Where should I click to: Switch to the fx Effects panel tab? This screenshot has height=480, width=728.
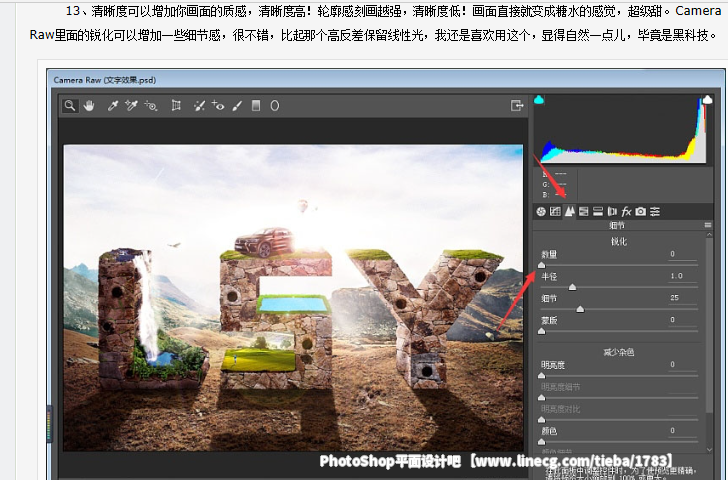point(626,212)
